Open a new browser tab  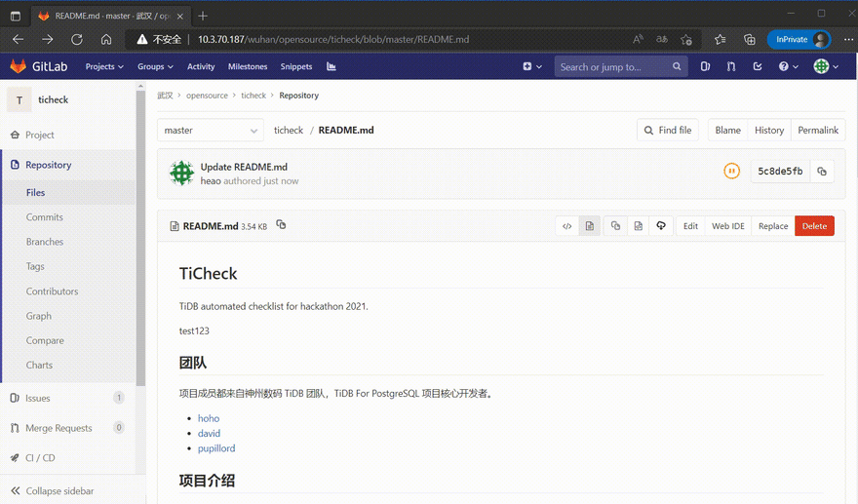pyautogui.click(x=203, y=16)
